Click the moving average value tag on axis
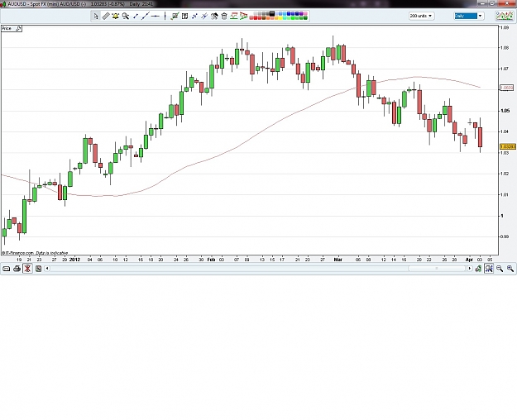The height and width of the screenshot is (420, 517). click(x=506, y=88)
